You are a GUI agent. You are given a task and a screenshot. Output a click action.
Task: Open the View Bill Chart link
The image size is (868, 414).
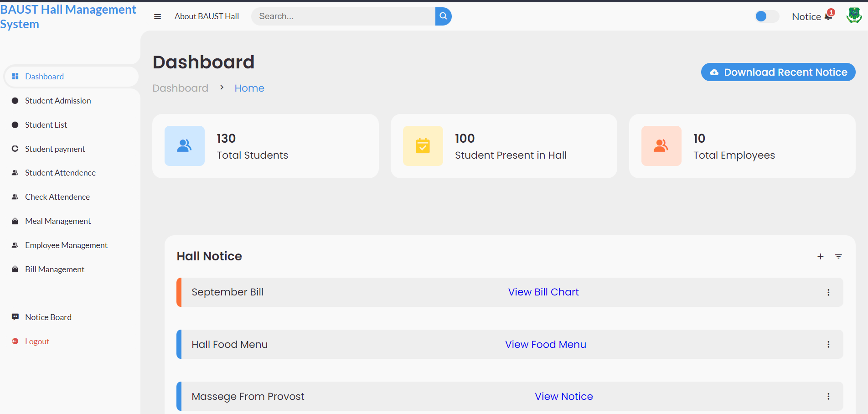pyautogui.click(x=543, y=292)
